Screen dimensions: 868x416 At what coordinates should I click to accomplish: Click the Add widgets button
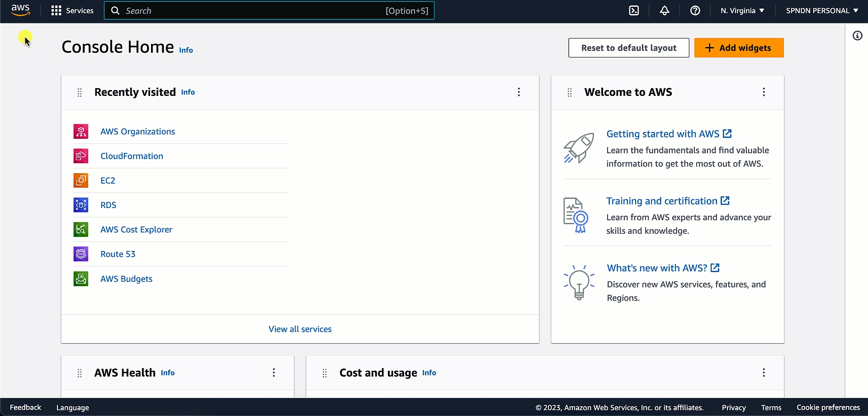(x=739, y=48)
